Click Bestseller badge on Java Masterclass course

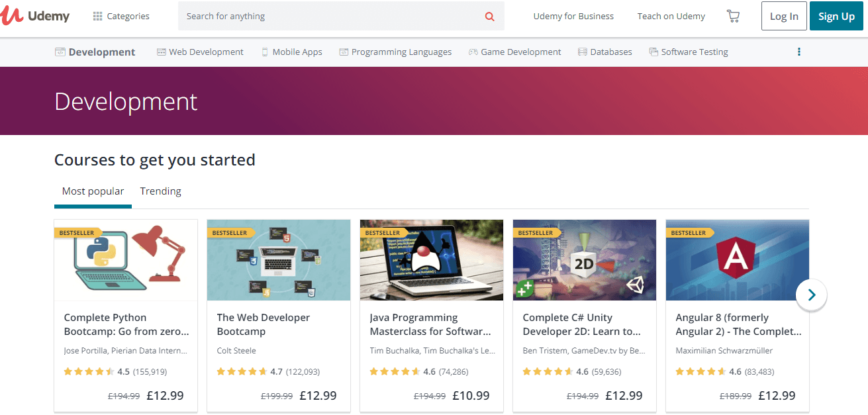coord(384,233)
